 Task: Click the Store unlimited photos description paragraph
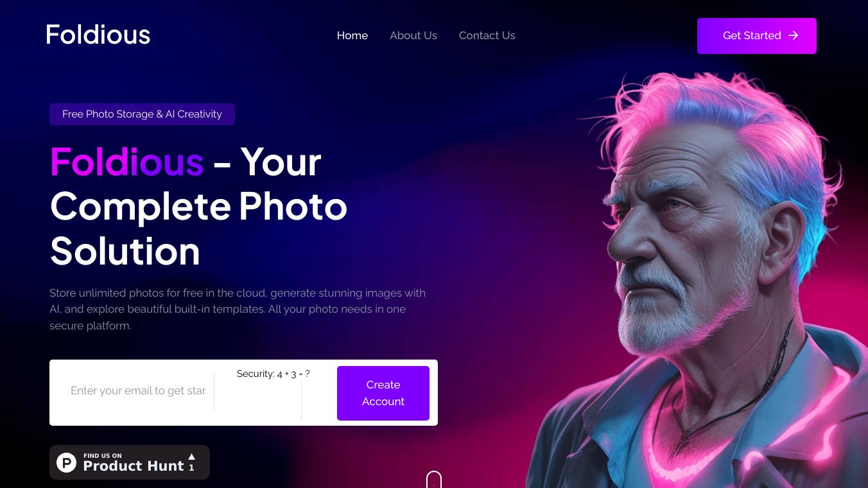pyautogui.click(x=238, y=309)
